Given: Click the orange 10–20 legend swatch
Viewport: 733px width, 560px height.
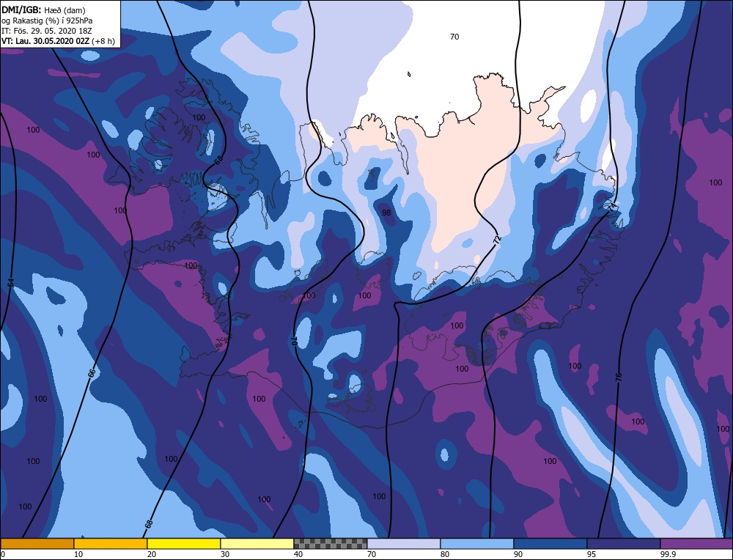Looking at the screenshot, I should click(111, 544).
